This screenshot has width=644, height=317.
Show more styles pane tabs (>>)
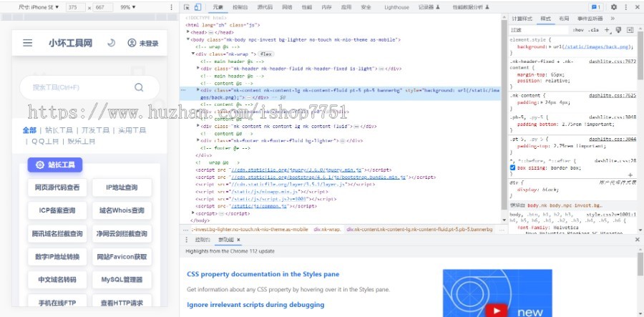coord(613,19)
